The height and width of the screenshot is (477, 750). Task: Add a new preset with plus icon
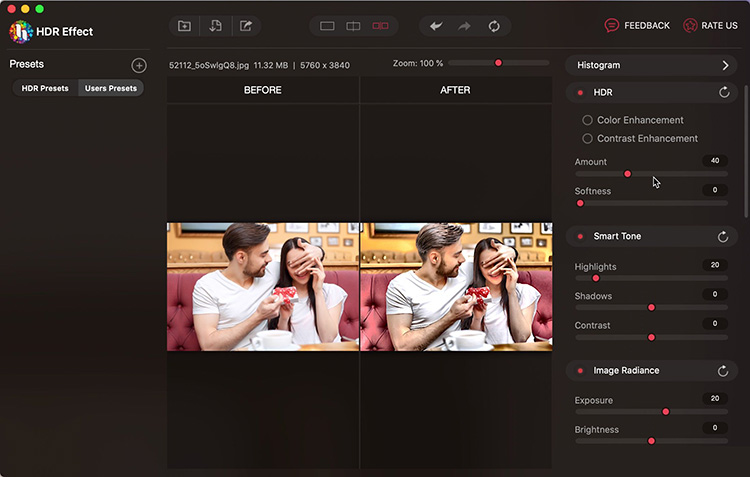tap(139, 65)
